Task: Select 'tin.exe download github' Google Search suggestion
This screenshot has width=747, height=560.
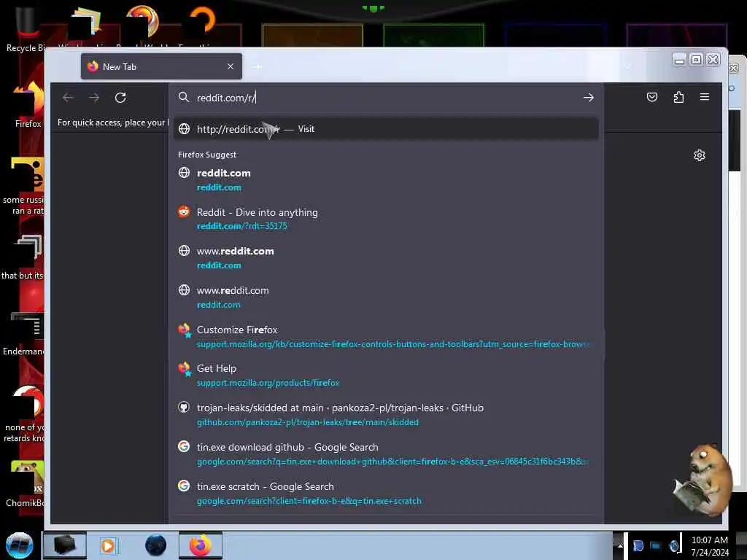Action: coord(386,454)
